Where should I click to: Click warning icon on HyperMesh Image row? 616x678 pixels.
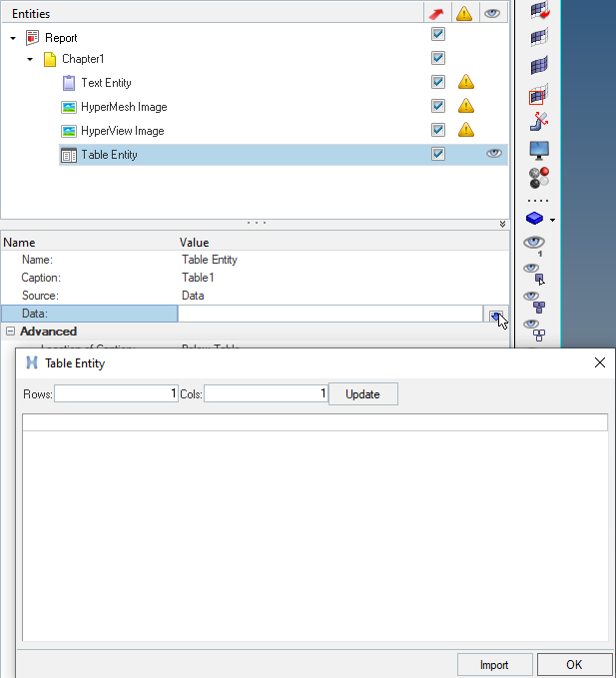[x=466, y=106]
